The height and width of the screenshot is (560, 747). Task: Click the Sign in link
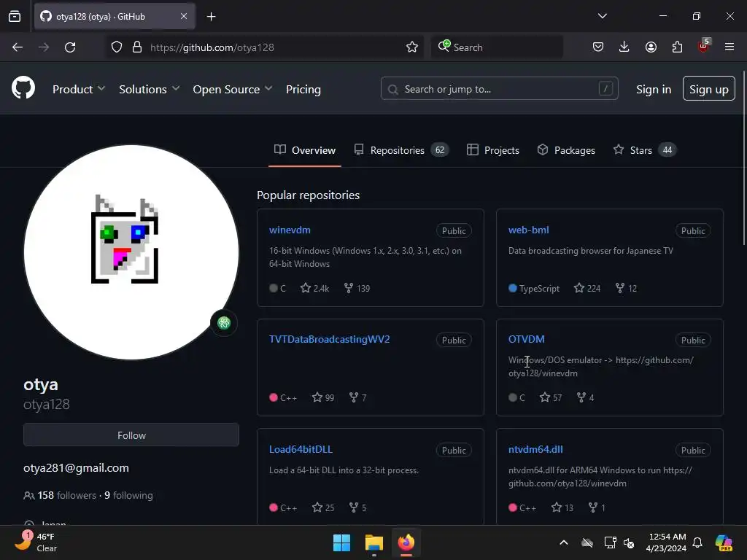[653, 89]
